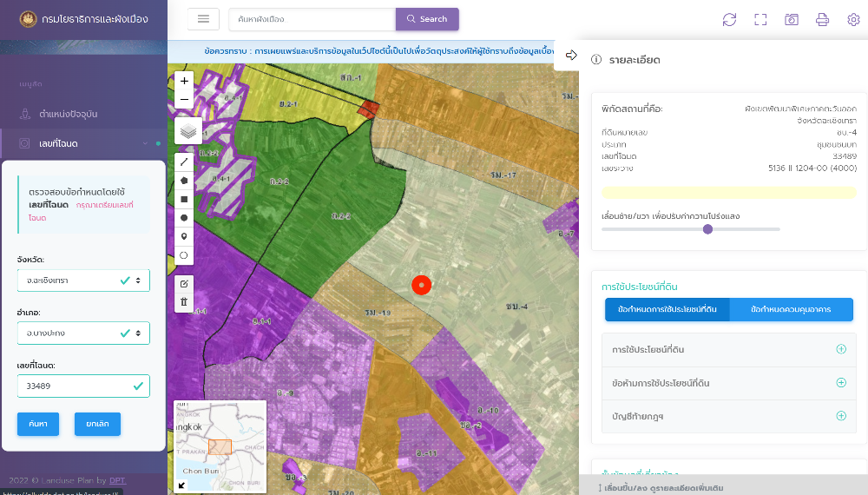Click the screenshot camera icon in header
Screen dimensions: 868x495
click(x=792, y=19)
